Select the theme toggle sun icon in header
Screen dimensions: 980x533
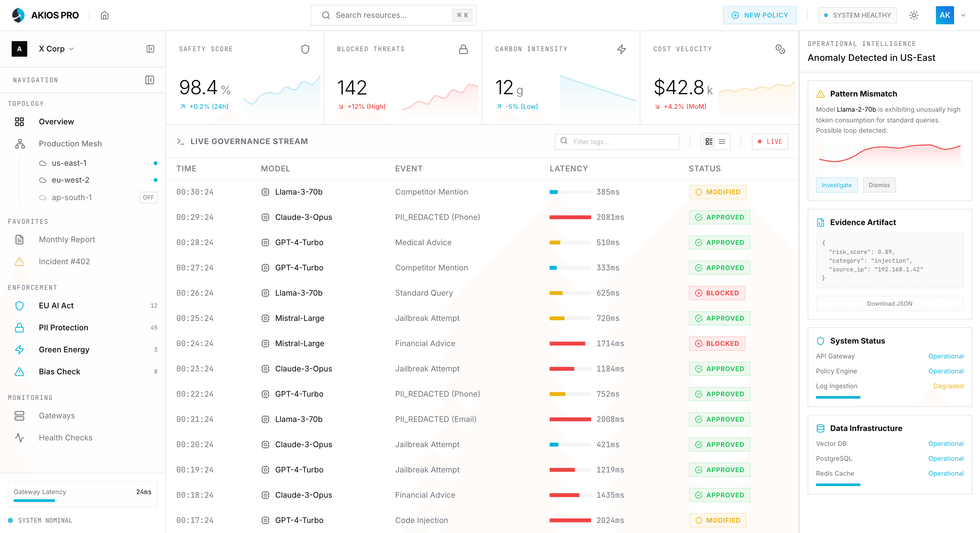(914, 15)
